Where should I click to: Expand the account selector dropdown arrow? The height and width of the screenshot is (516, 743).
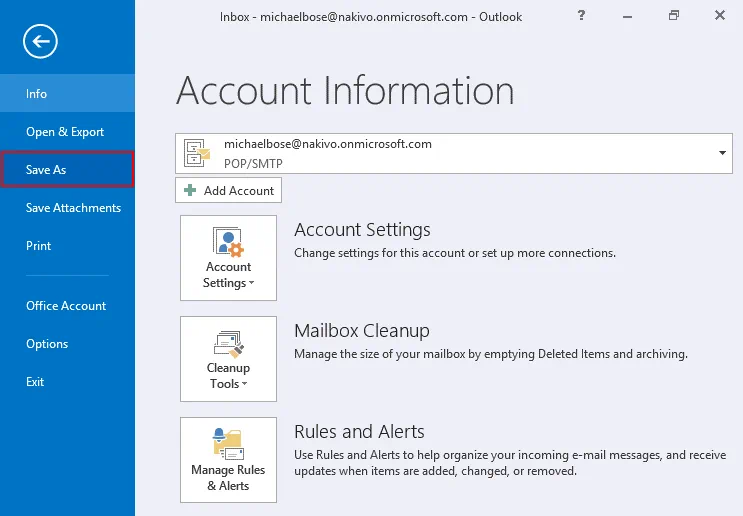(722, 152)
